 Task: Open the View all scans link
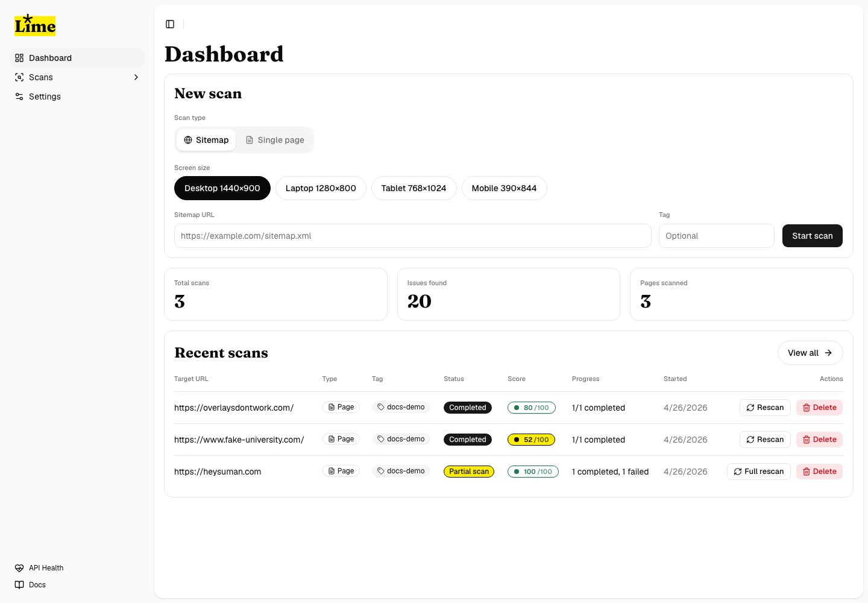click(810, 353)
